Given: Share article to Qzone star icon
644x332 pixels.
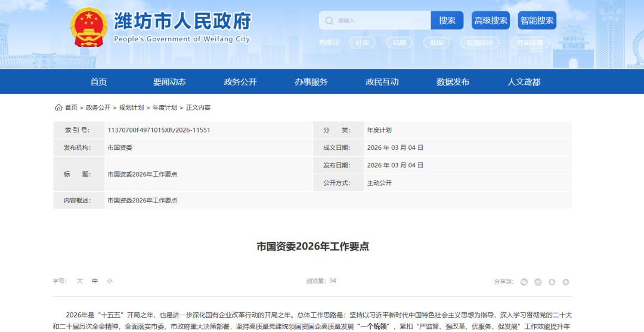Looking at the screenshot, I should click(x=566, y=282).
